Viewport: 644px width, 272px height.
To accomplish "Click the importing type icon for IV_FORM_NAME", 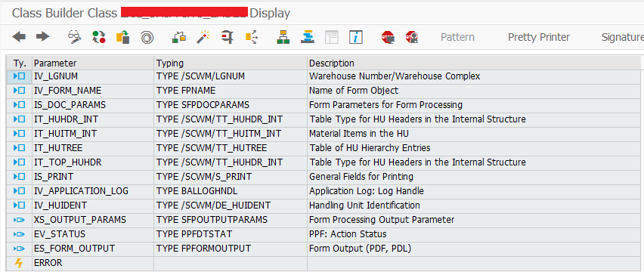I will pyautogui.click(x=20, y=90).
